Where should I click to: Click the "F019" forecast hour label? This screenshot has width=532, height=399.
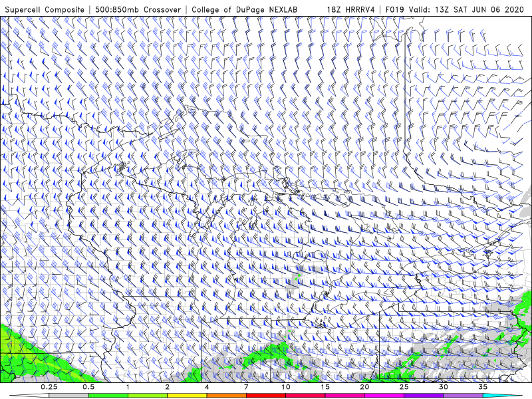coord(394,10)
